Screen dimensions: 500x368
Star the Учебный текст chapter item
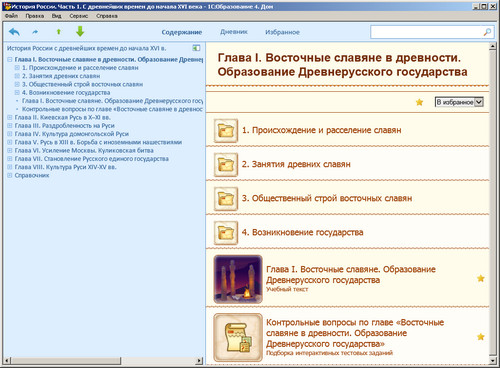[x=481, y=278]
